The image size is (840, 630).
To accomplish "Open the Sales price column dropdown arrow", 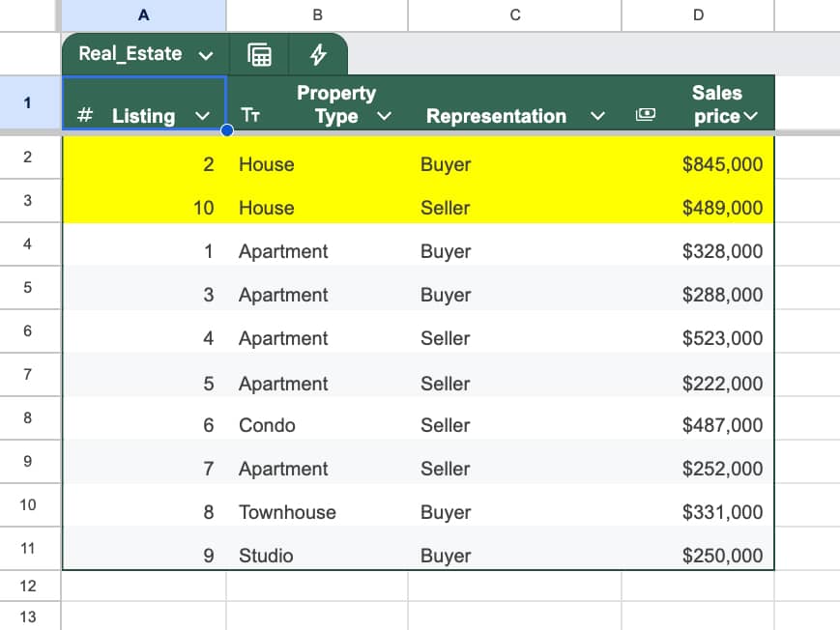I will (750, 116).
